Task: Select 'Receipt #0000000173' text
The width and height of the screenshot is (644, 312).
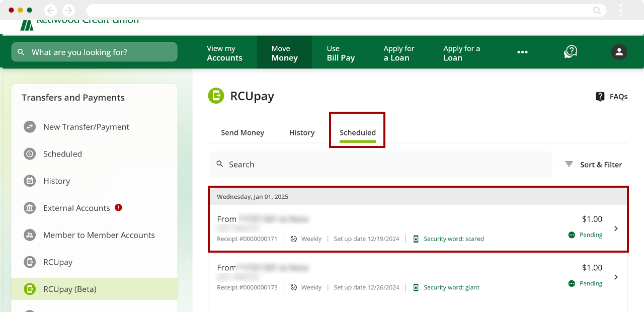Action: pyautogui.click(x=247, y=287)
